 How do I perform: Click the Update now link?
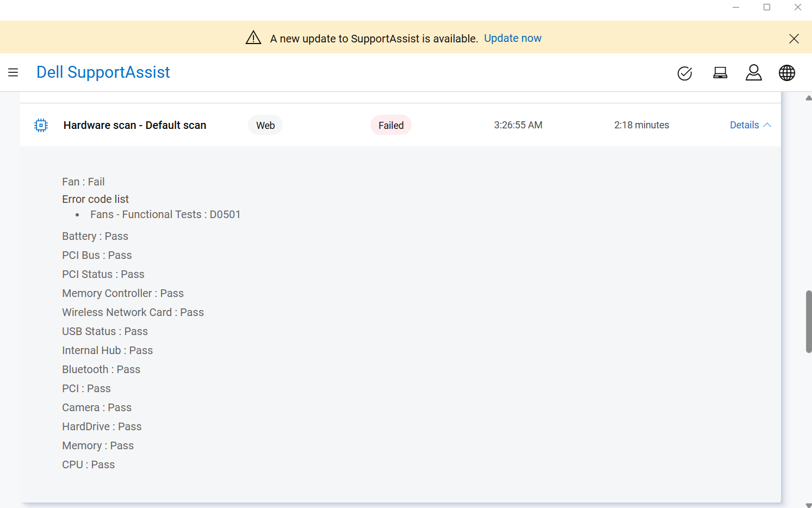coord(512,38)
